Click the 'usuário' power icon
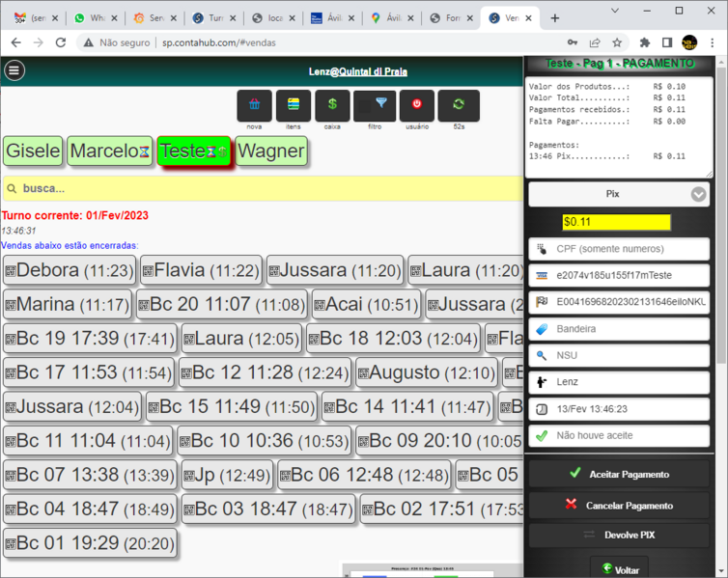Screen dimensions: 728x578 [417, 105]
